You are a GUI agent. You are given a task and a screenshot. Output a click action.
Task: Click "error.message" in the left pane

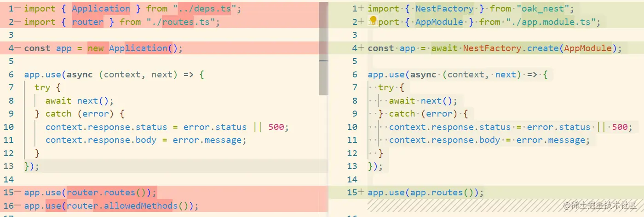pos(207,140)
